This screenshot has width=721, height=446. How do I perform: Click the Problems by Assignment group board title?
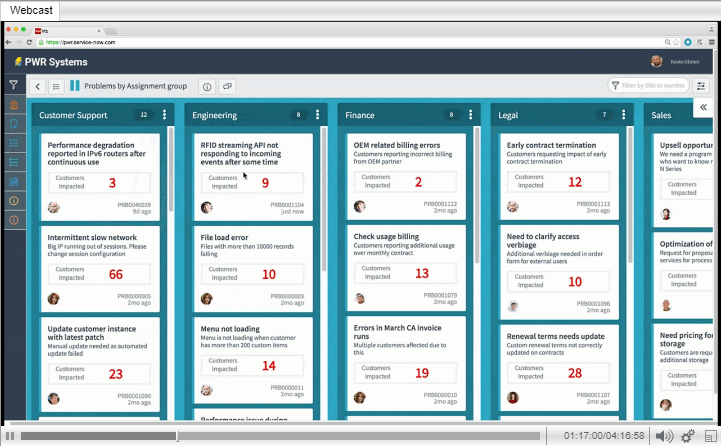135,86
